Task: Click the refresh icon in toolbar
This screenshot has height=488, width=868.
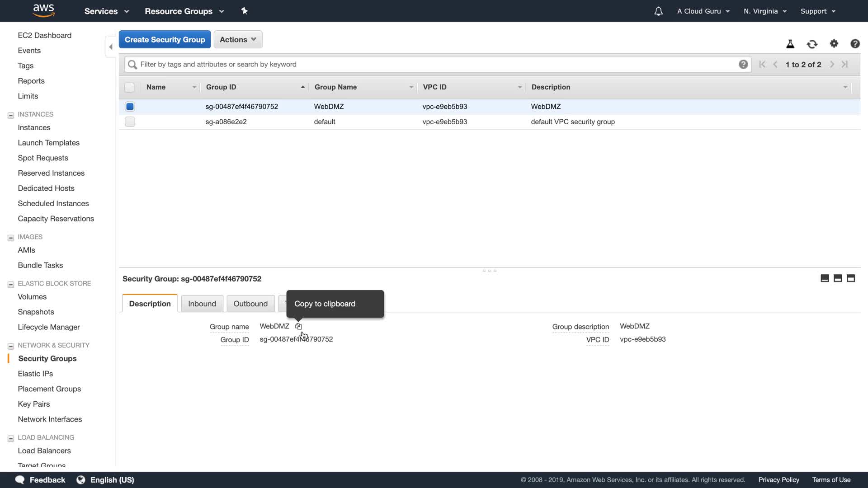Action: pos(812,44)
